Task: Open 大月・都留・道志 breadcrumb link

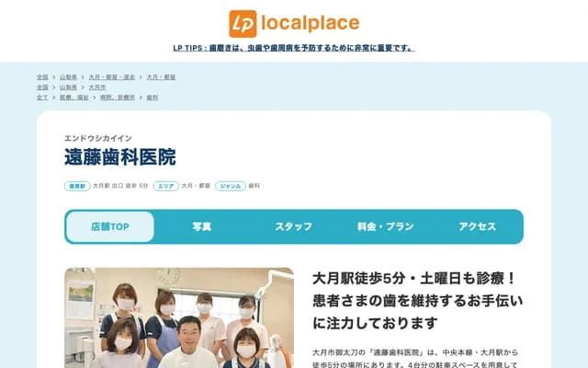Action: [x=112, y=77]
